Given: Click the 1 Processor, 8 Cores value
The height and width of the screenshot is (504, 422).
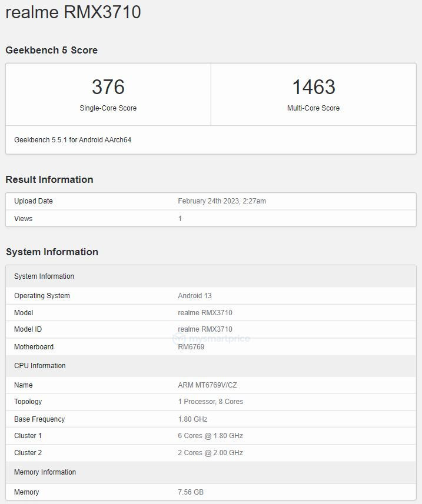Looking at the screenshot, I should click(x=210, y=402).
